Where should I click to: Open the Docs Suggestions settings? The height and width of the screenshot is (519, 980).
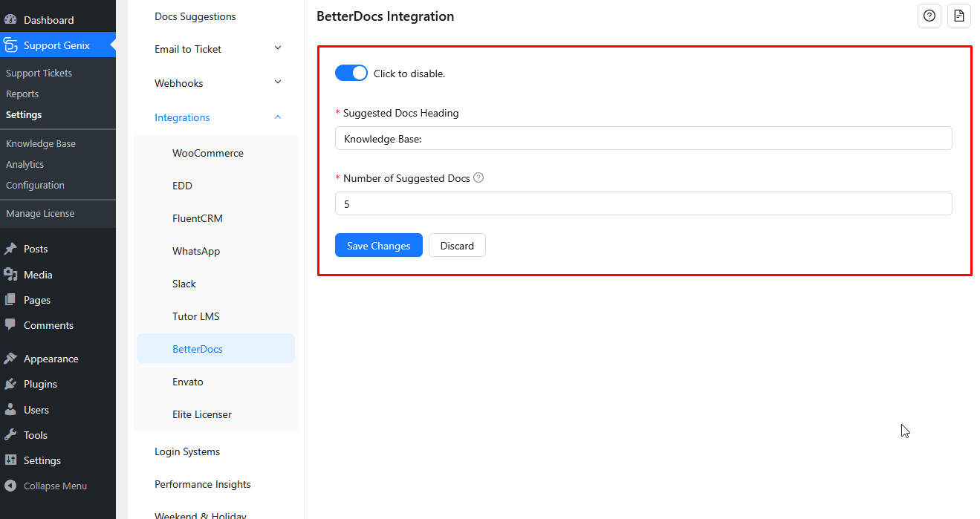(195, 16)
